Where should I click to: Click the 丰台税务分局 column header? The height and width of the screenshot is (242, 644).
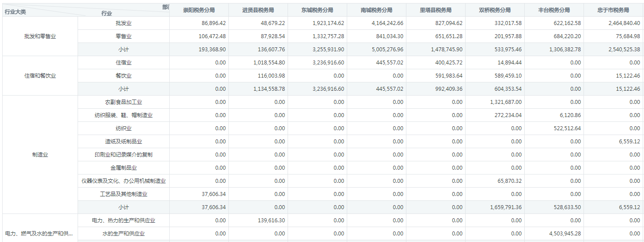(554, 10)
